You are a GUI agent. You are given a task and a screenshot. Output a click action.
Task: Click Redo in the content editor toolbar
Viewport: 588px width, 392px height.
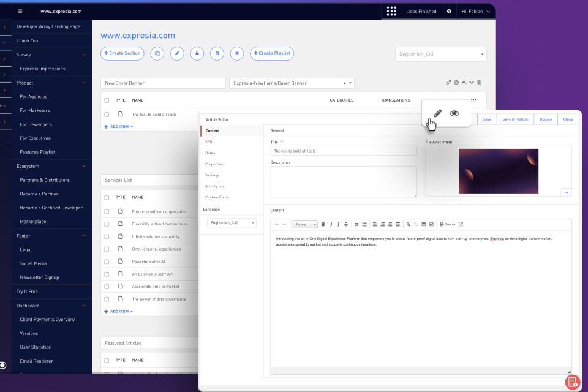(284, 224)
